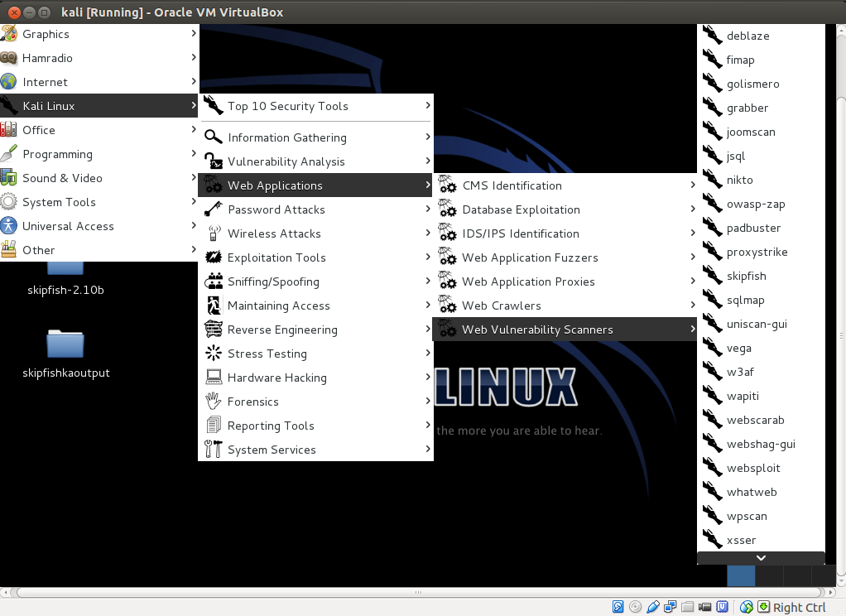
Task: Launch whatweb from the scanners list
Action: point(761,492)
